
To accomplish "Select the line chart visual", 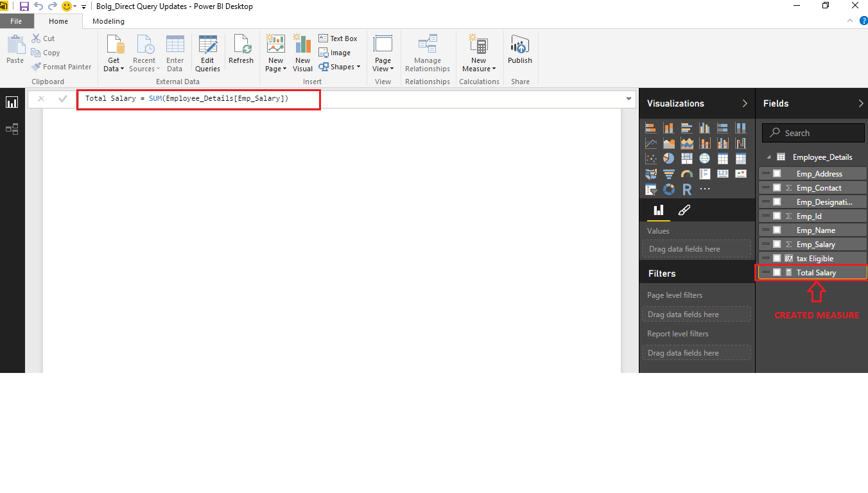I will [650, 143].
